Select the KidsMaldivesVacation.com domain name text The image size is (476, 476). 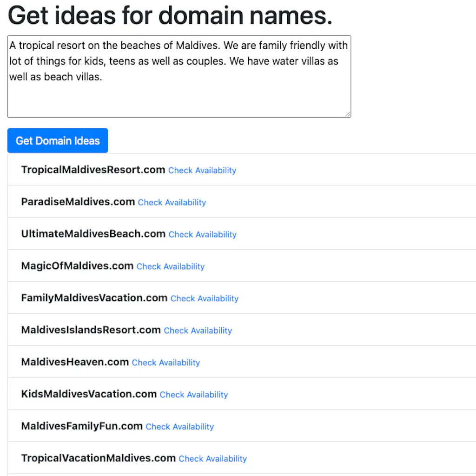pos(89,394)
